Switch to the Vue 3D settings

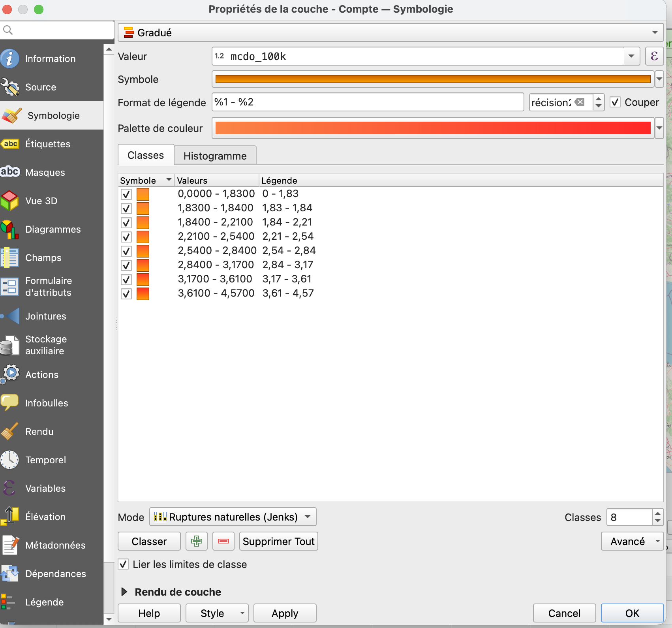point(41,201)
